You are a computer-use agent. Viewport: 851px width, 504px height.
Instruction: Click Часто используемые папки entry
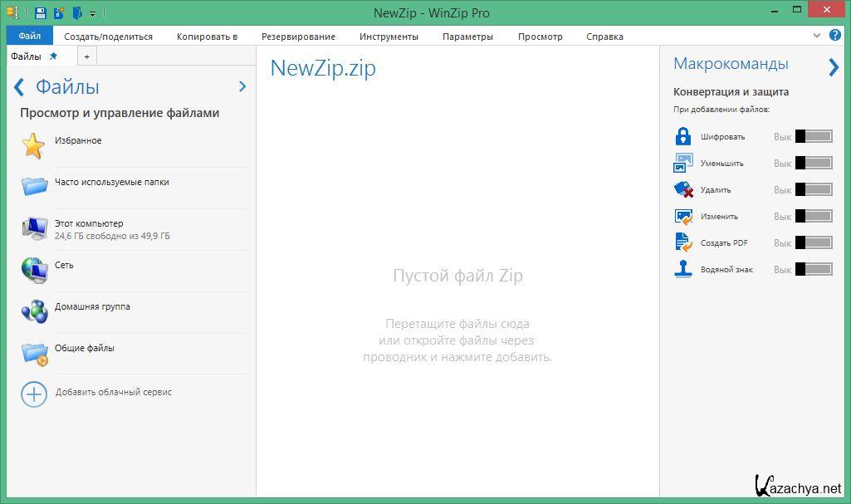pyautogui.click(x=111, y=183)
